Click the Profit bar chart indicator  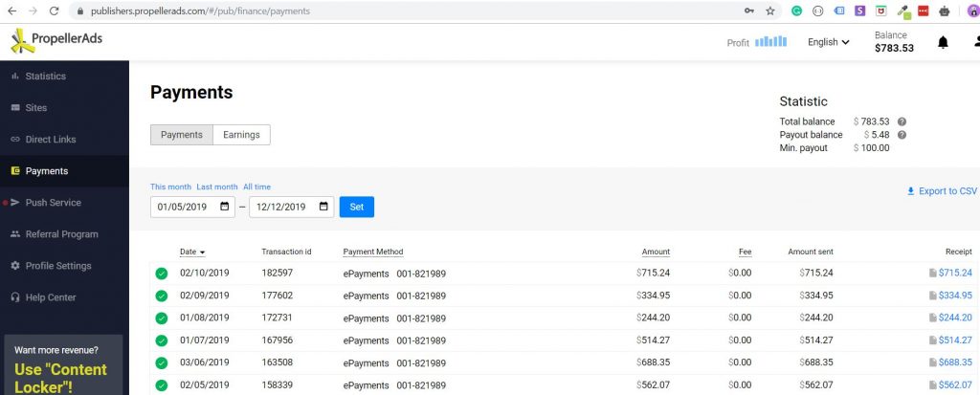770,42
